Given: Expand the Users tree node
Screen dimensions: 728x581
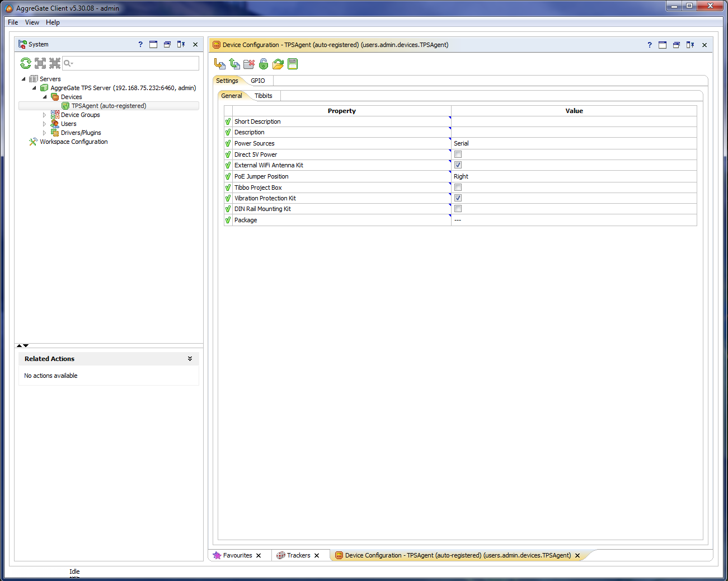Looking at the screenshot, I should (45, 124).
